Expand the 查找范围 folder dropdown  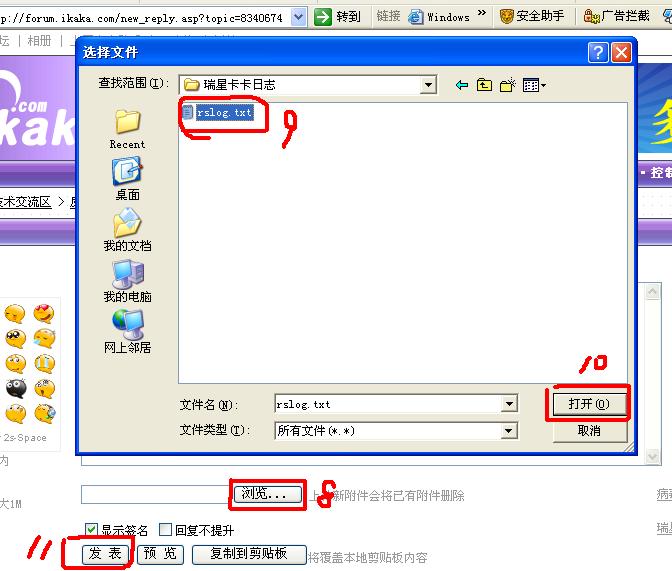click(428, 85)
